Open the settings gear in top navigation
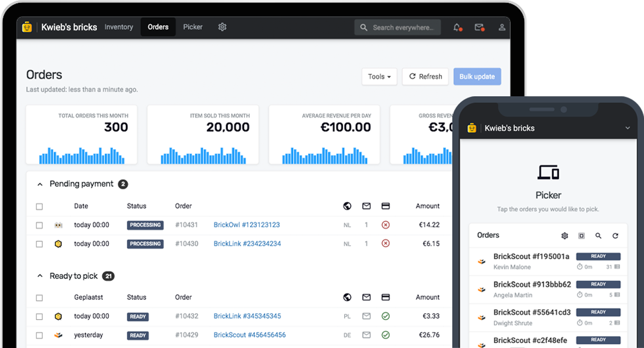This screenshot has width=644, height=348. pyautogui.click(x=222, y=27)
